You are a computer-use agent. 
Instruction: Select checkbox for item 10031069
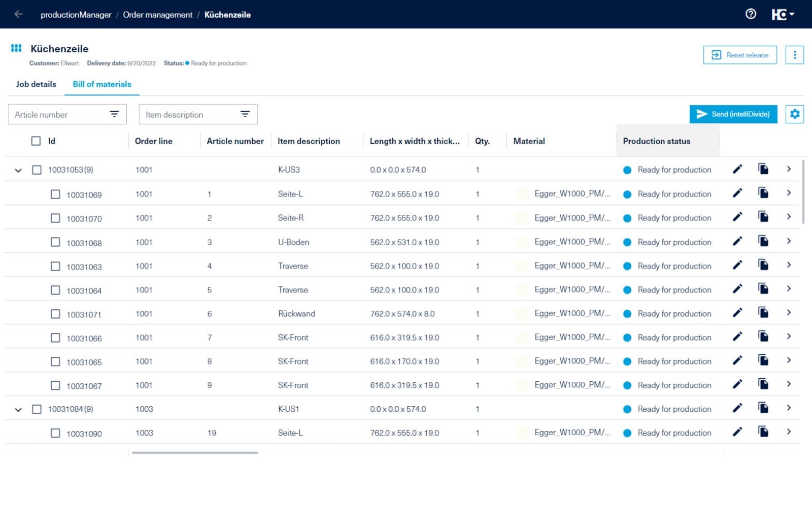click(55, 194)
